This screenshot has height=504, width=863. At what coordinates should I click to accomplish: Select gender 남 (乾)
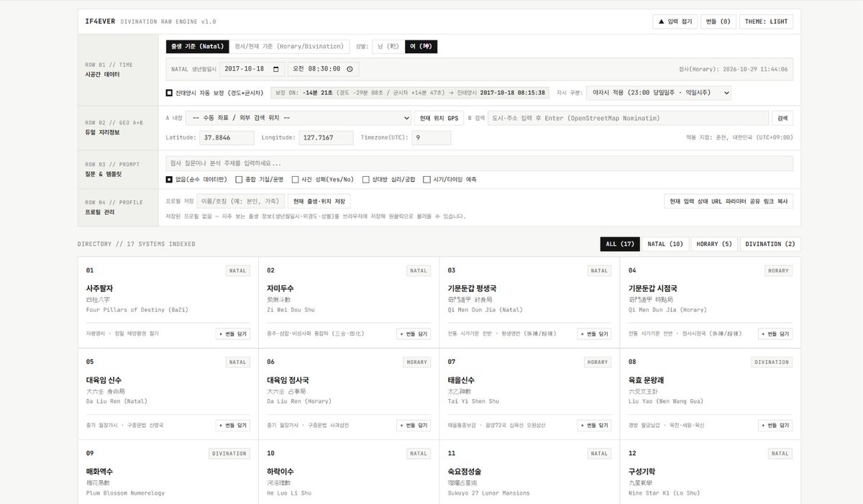pyautogui.click(x=388, y=47)
